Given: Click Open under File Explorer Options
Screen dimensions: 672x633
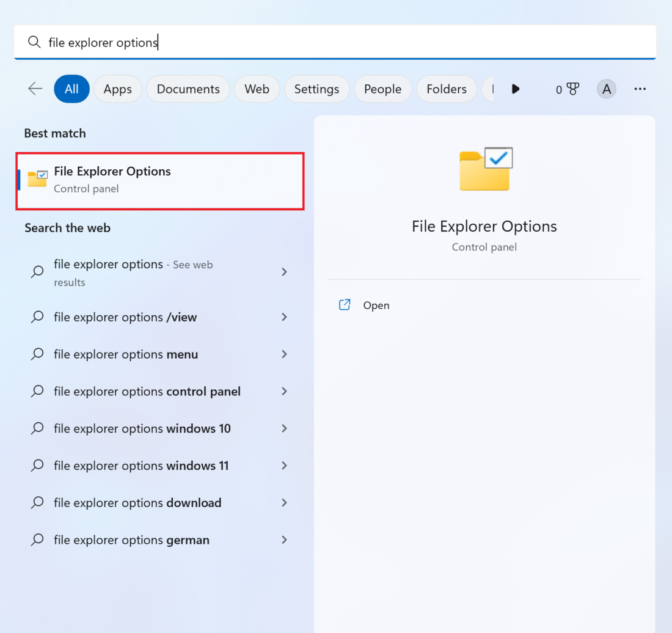Looking at the screenshot, I should click(x=376, y=305).
